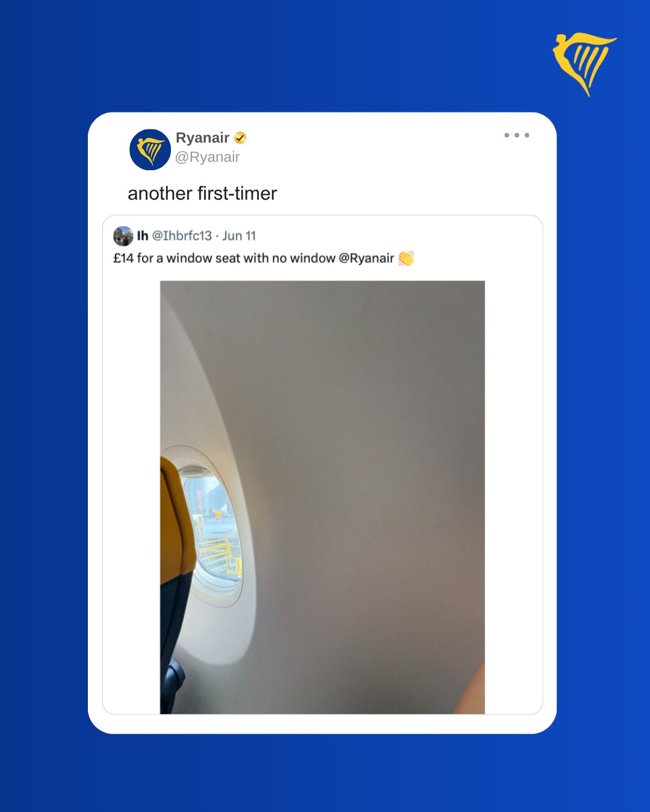Click the yellow airport stairs seen through window
The width and height of the screenshot is (650, 812).
click(x=220, y=556)
